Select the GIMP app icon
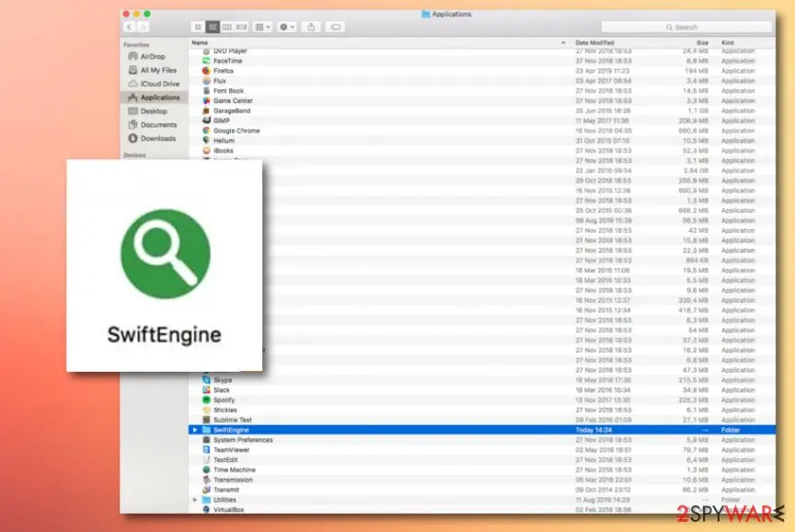The height and width of the screenshot is (532, 795). [x=206, y=121]
